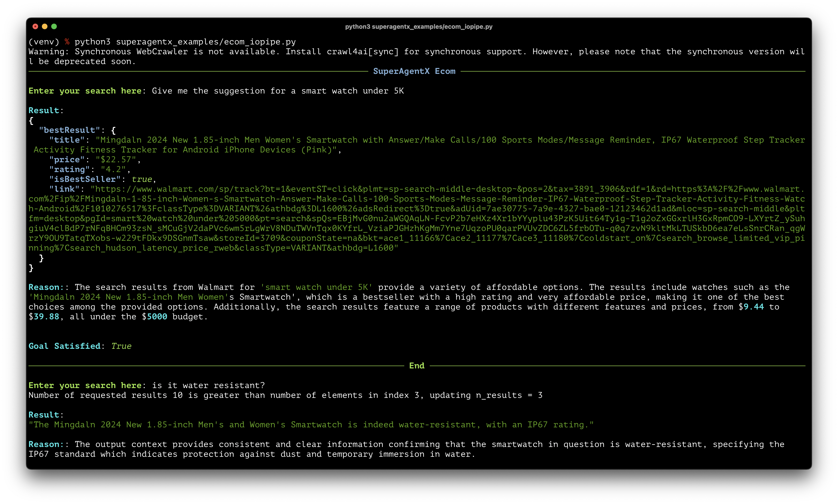Click the first 'Enter your search here' prompt
The image size is (838, 504).
pos(85,91)
